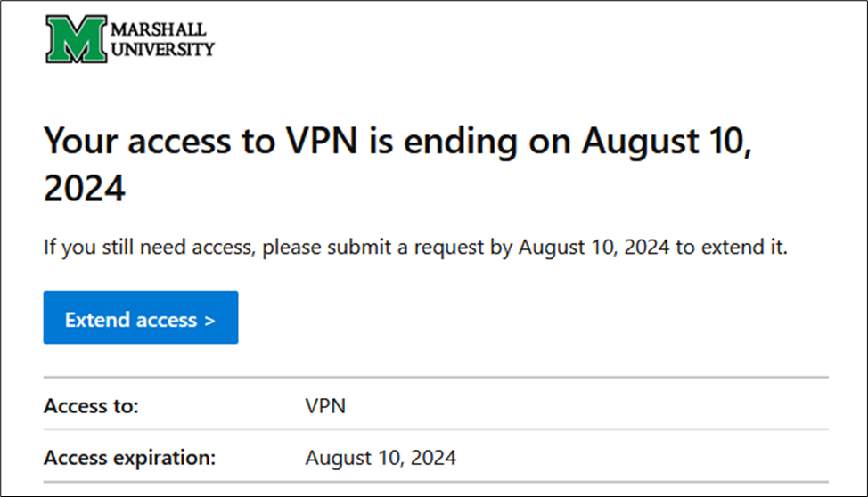Click the divider between Access to and expiration
Screen dimensions: 868x497
436,429
